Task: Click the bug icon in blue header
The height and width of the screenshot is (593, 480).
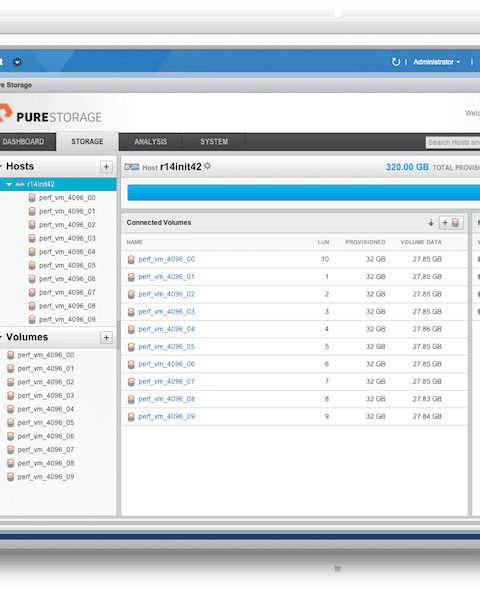Action: pos(17,62)
